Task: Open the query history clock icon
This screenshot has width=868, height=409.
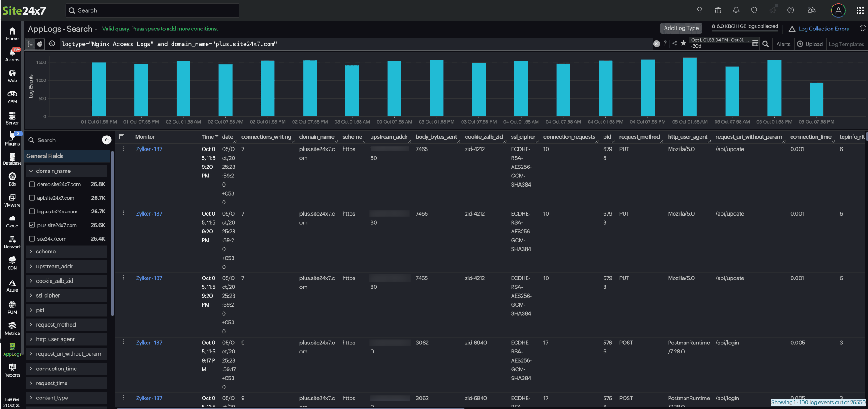Action: click(52, 44)
